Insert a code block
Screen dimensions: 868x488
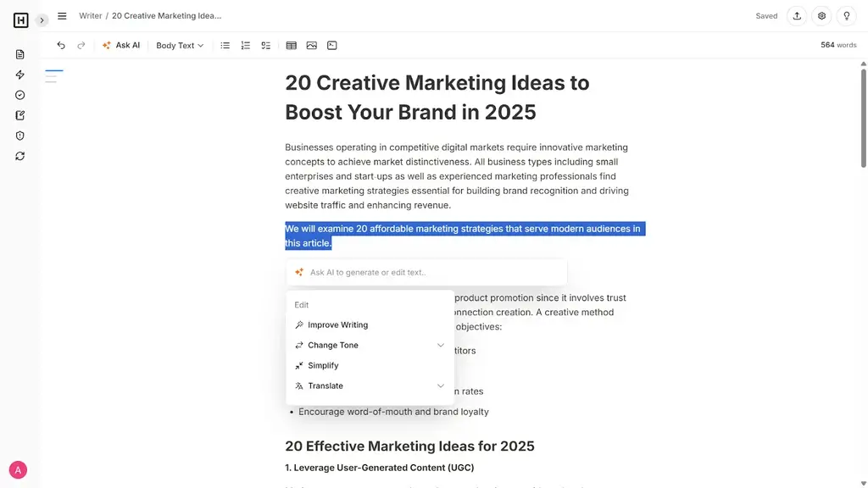coord(331,45)
